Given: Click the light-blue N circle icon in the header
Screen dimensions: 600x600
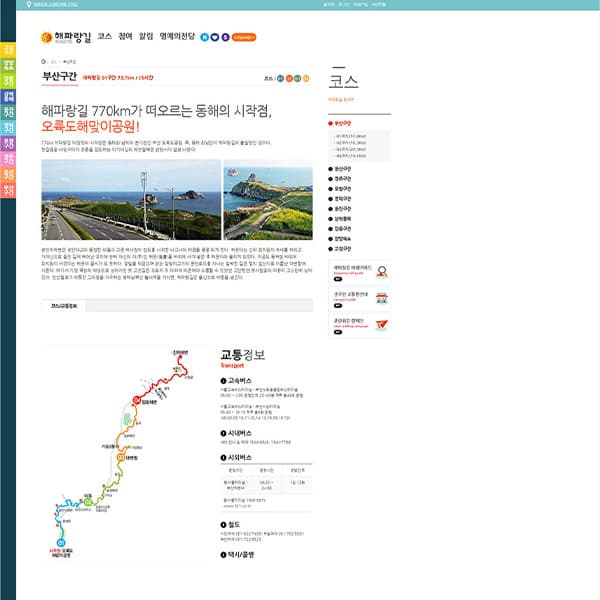Looking at the screenshot, I should [205, 37].
